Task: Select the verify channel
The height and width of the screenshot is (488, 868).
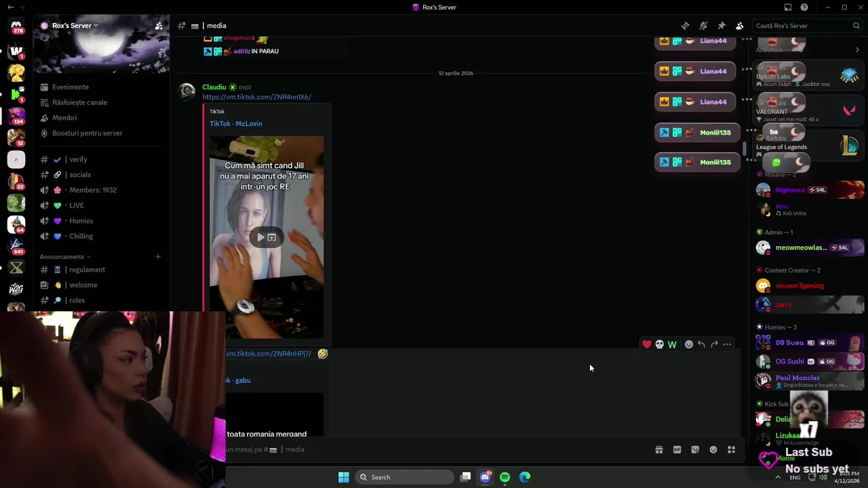Action: pyautogui.click(x=78, y=159)
